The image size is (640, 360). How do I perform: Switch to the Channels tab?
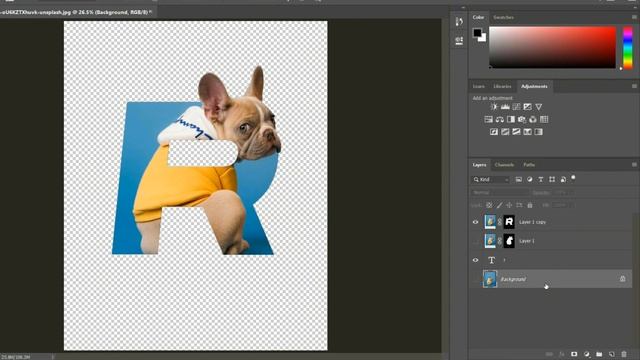click(x=504, y=165)
